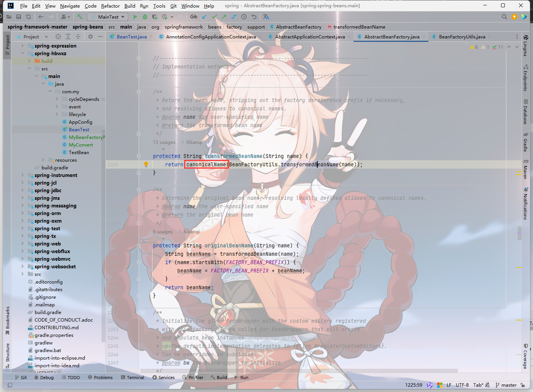The height and width of the screenshot is (392, 533).
Task: Click Git Commit green checkmark
Action: [215, 17]
